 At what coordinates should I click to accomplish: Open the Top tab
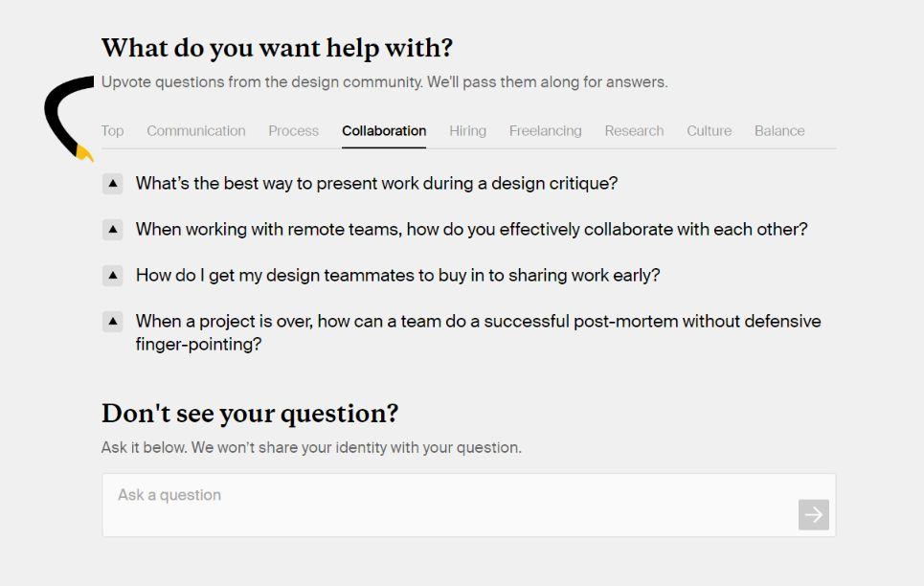tap(112, 131)
